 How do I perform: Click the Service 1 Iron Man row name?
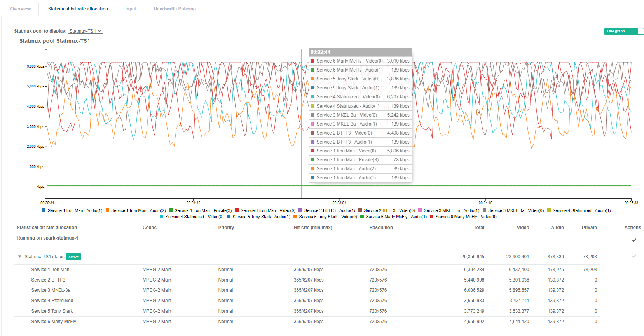(x=50, y=269)
